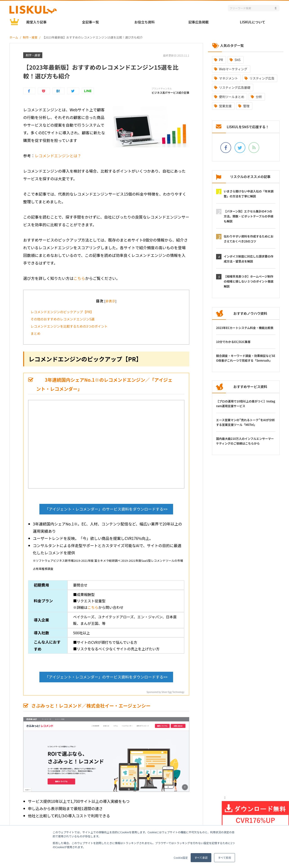Open インフルエンサーマーケティング service link

[x=245, y=441]
